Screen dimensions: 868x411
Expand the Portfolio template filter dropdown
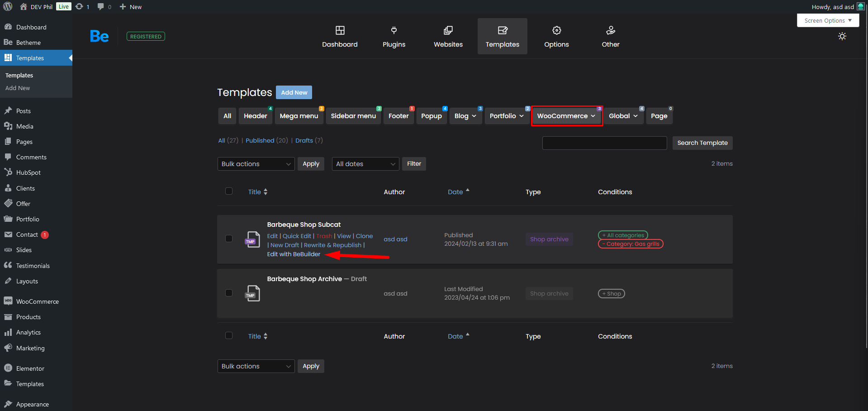[507, 116]
